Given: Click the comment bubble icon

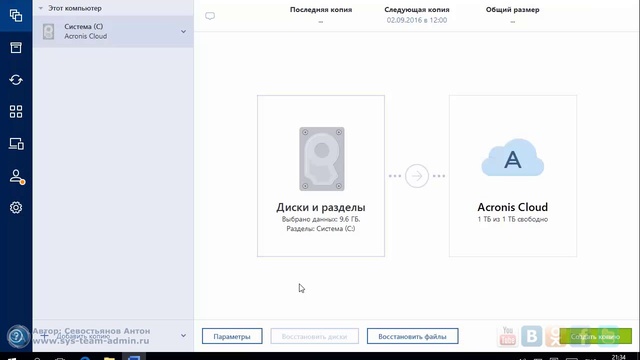Looking at the screenshot, I should 210,16.
